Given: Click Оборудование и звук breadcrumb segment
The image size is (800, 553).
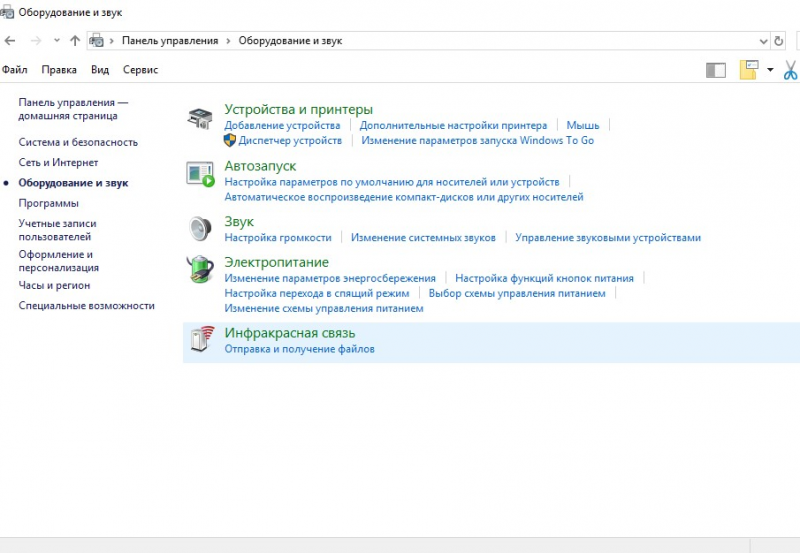Looking at the screenshot, I should pyautogui.click(x=290, y=41).
